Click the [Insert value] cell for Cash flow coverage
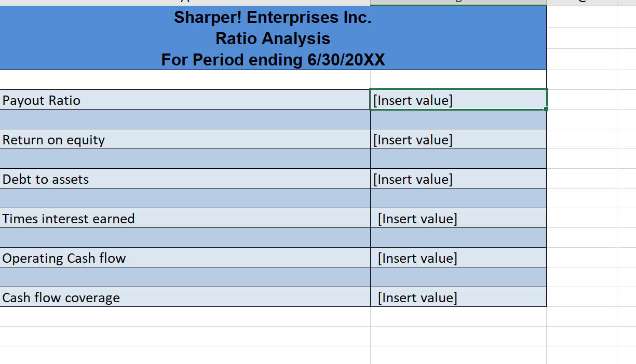This screenshot has width=636, height=364. 457,297
